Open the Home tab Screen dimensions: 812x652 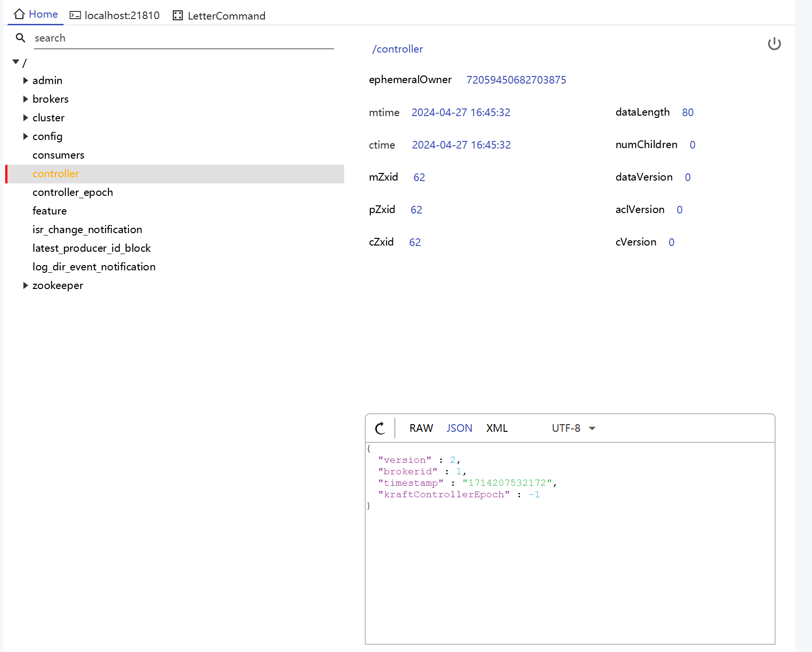click(x=36, y=14)
